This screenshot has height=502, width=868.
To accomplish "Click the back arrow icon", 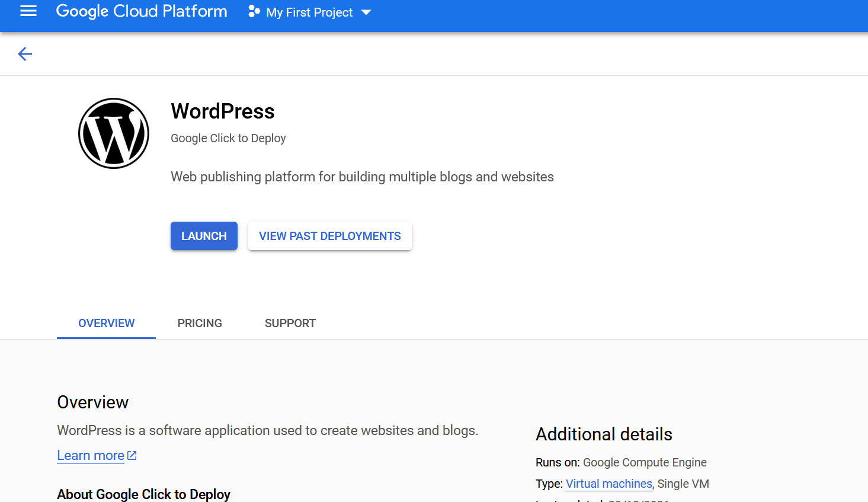I will pos(25,54).
